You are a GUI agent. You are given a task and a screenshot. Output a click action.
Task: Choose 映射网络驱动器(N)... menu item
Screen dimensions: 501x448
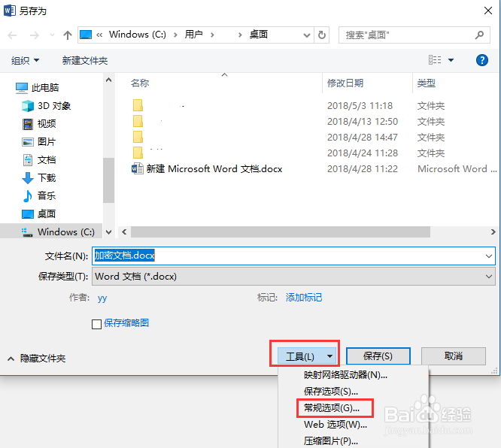[x=345, y=374]
